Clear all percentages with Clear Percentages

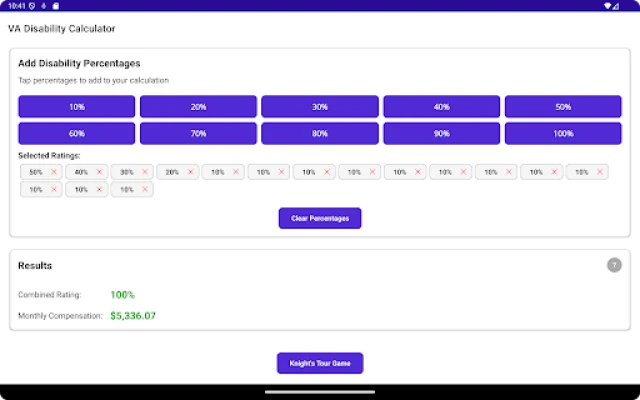pos(320,218)
